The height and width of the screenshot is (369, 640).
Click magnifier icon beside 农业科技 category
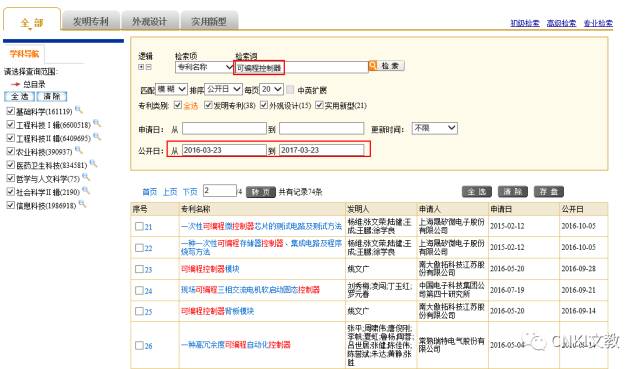pyautogui.click(x=78, y=150)
